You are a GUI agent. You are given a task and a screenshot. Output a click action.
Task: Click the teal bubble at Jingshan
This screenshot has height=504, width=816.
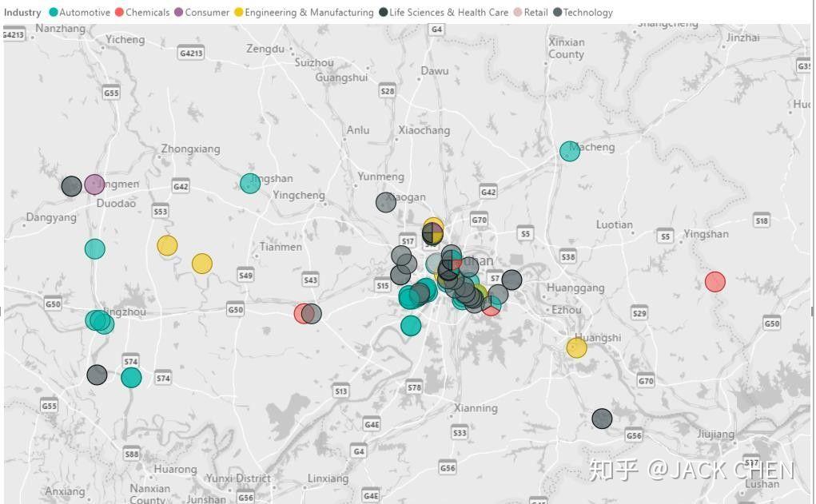coord(250,184)
